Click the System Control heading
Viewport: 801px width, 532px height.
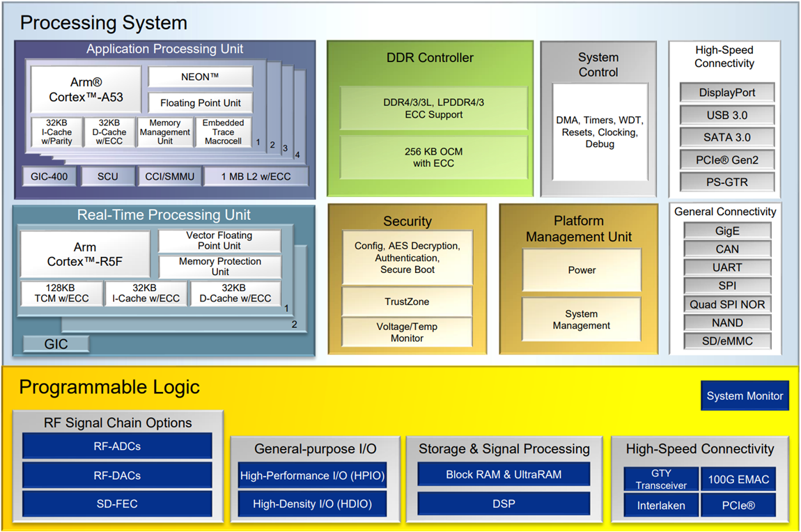pyautogui.click(x=598, y=65)
